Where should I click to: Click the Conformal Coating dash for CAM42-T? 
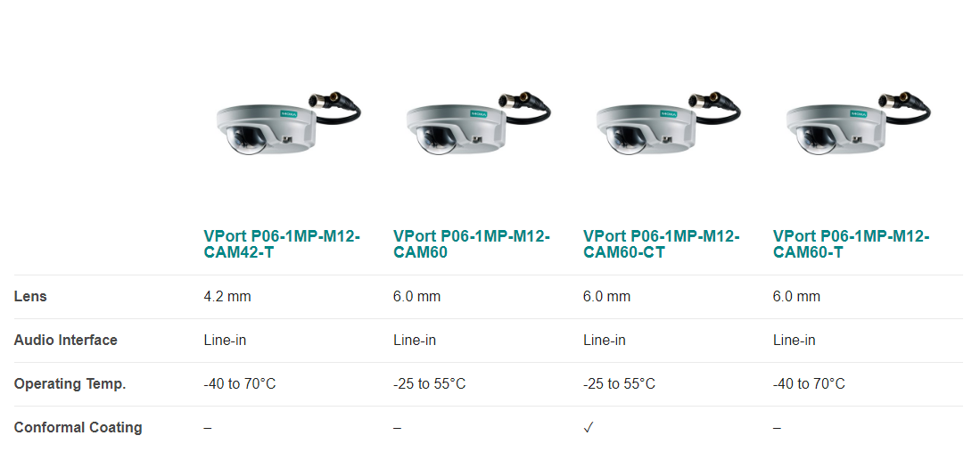click(208, 428)
